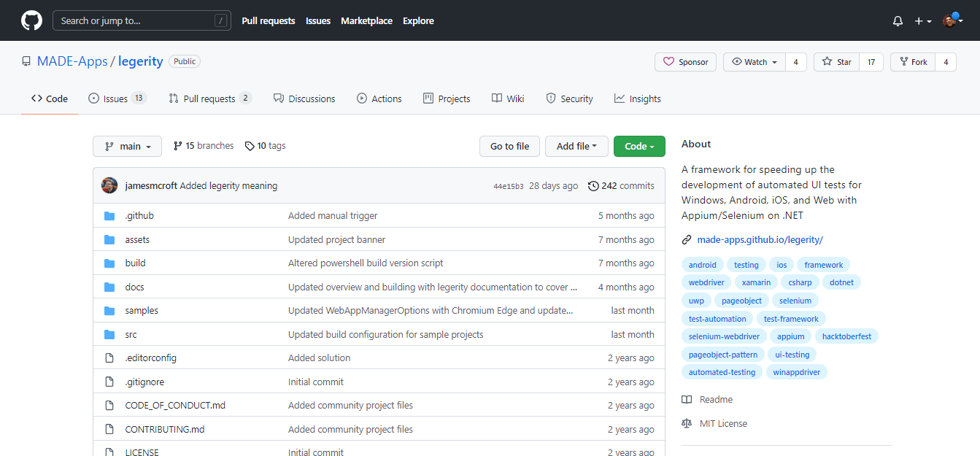
Task: Star the legerity repository
Action: (x=837, y=62)
